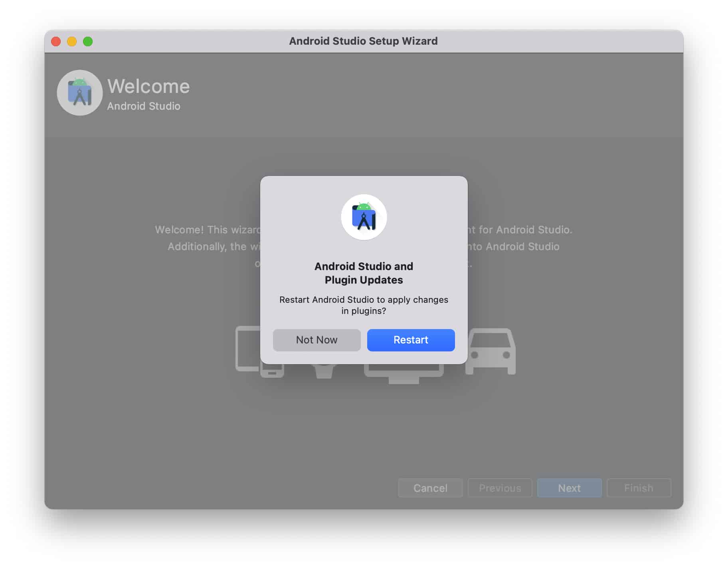Dismiss the update prompt with Not Now
The image size is (728, 568).
tap(317, 340)
